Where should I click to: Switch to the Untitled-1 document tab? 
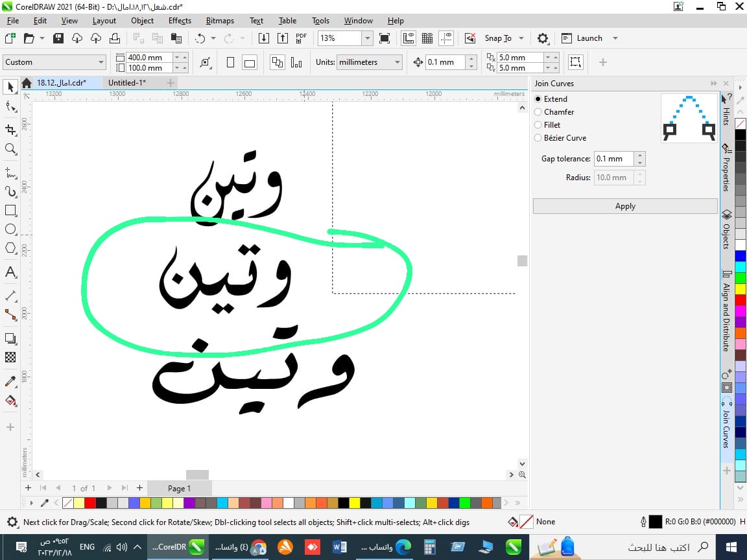[127, 83]
